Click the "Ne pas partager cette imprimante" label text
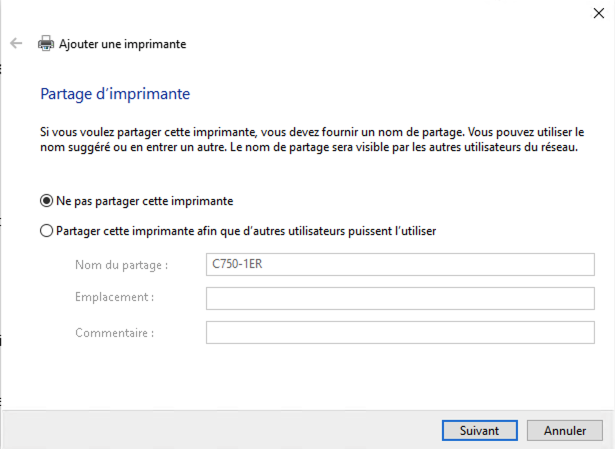The height and width of the screenshot is (449, 615). click(x=145, y=200)
